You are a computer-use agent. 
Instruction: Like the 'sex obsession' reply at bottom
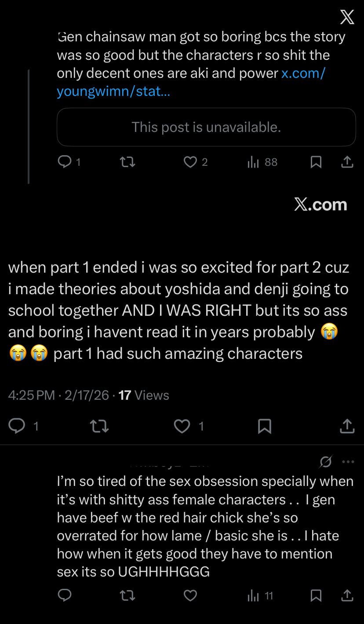coord(190,595)
